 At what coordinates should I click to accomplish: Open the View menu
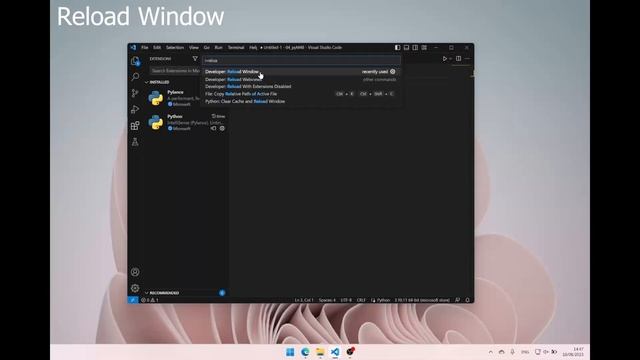pyautogui.click(x=194, y=47)
